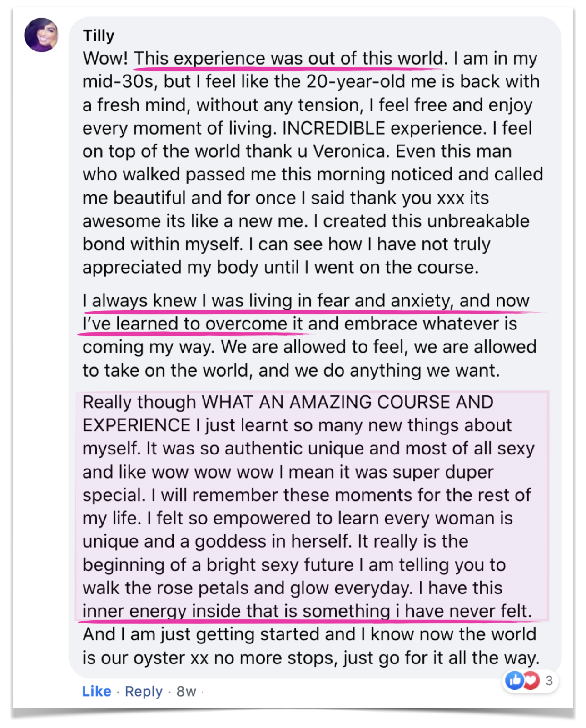The height and width of the screenshot is (728, 586).
Task: Click the blue thumbs-up reaction icon
Action: [x=515, y=680]
